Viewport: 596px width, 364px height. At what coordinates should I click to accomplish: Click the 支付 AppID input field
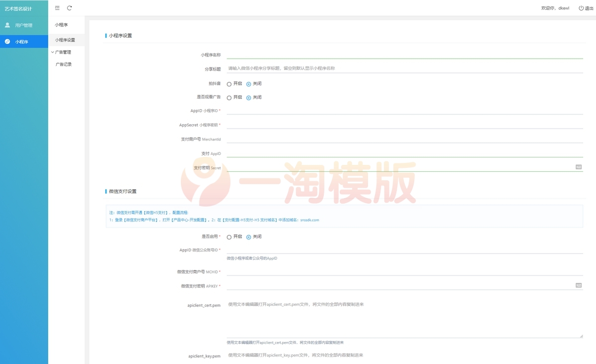pyautogui.click(x=405, y=153)
